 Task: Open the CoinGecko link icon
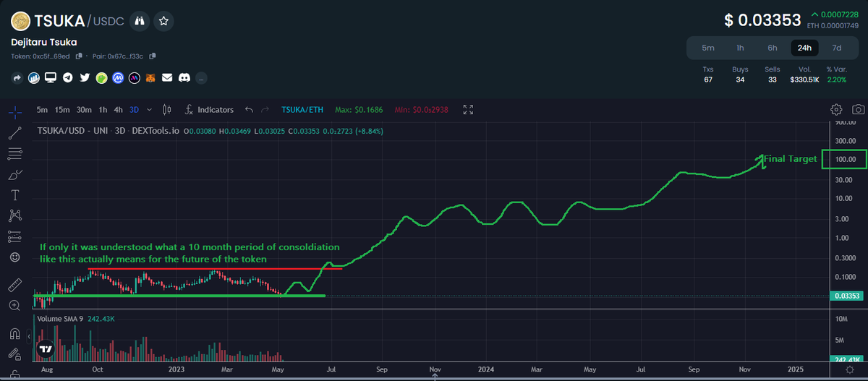tap(101, 77)
